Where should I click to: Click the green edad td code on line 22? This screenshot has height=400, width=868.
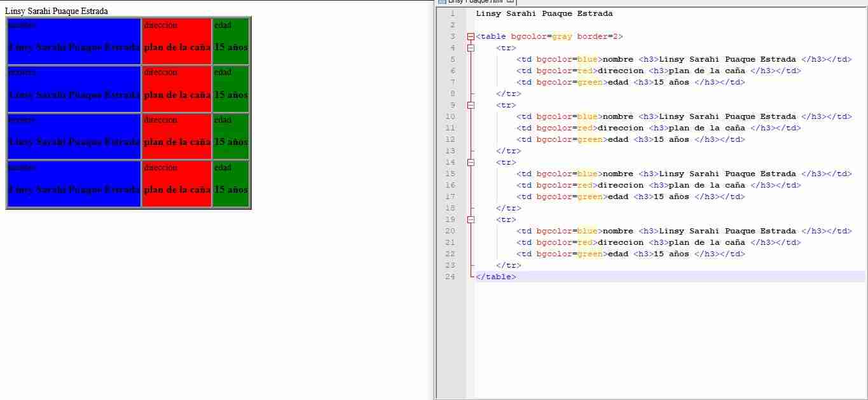(x=631, y=254)
